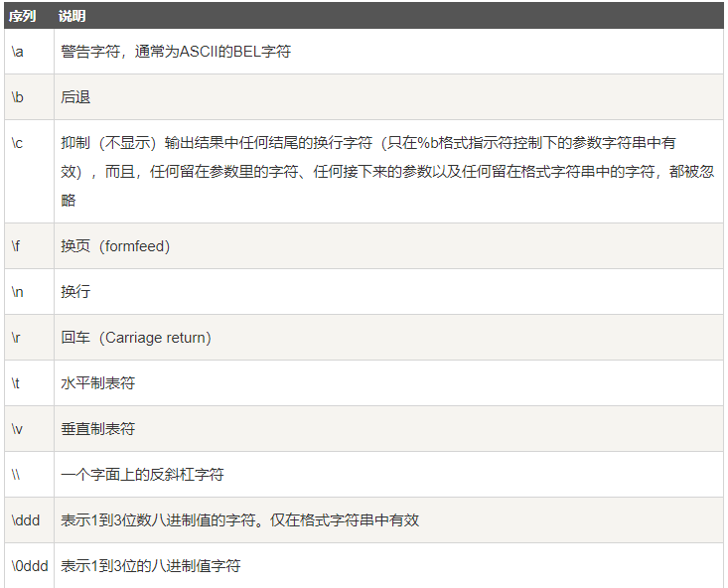Click the description starting with 抑制（不显示）
The height and width of the screenshot is (588, 728).
[387, 172]
